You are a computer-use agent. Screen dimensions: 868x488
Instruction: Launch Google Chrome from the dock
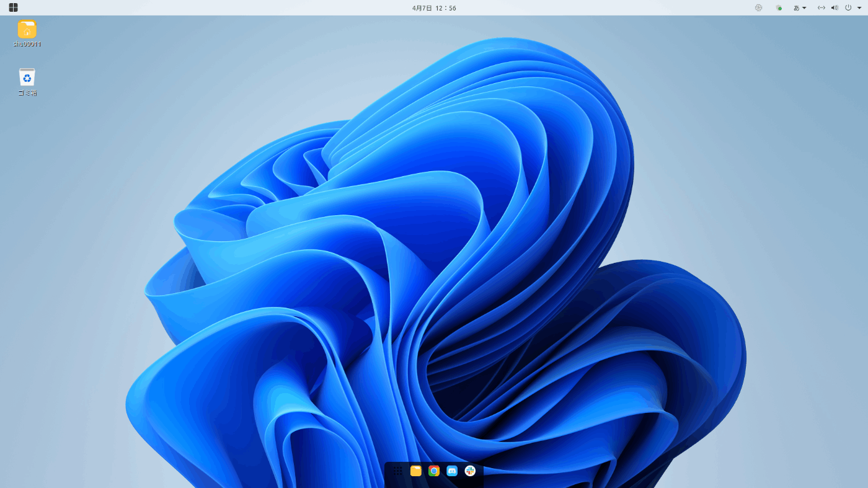coord(434,471)
